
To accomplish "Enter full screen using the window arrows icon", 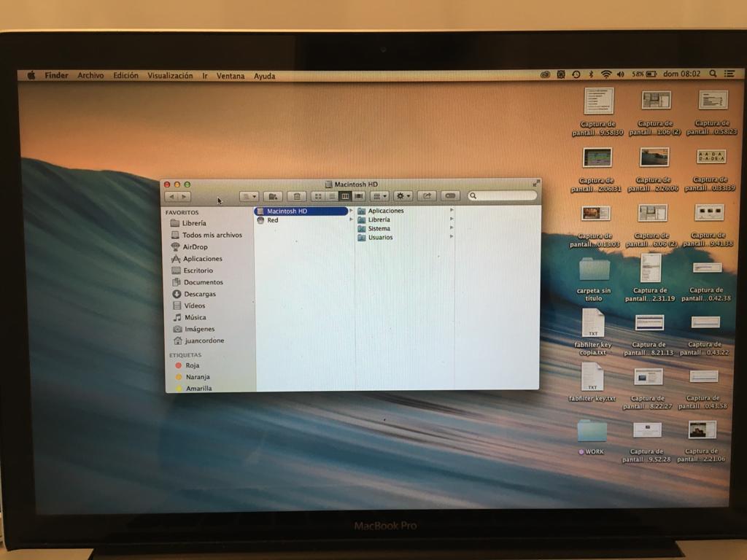I will click(536, 183).
